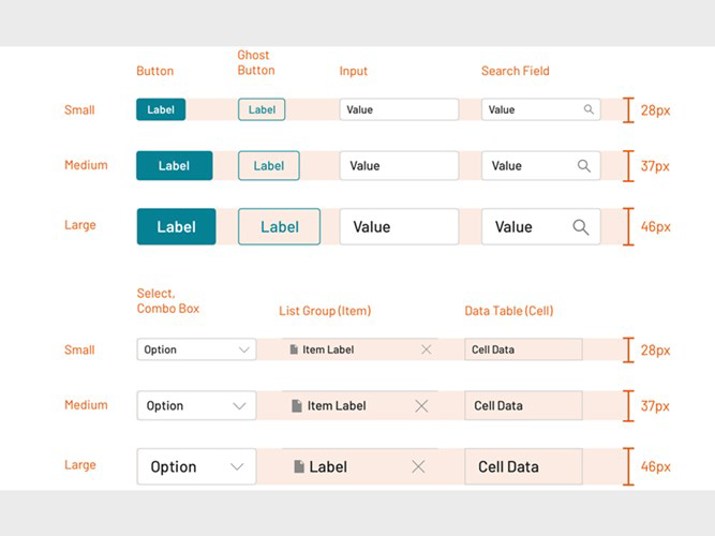
Task: Click the large ghost Label button
Action: click(279, 227)
